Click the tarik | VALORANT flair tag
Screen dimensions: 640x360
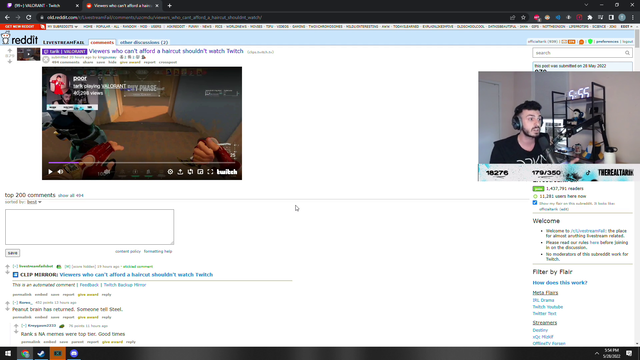click(x=64, y=51)
